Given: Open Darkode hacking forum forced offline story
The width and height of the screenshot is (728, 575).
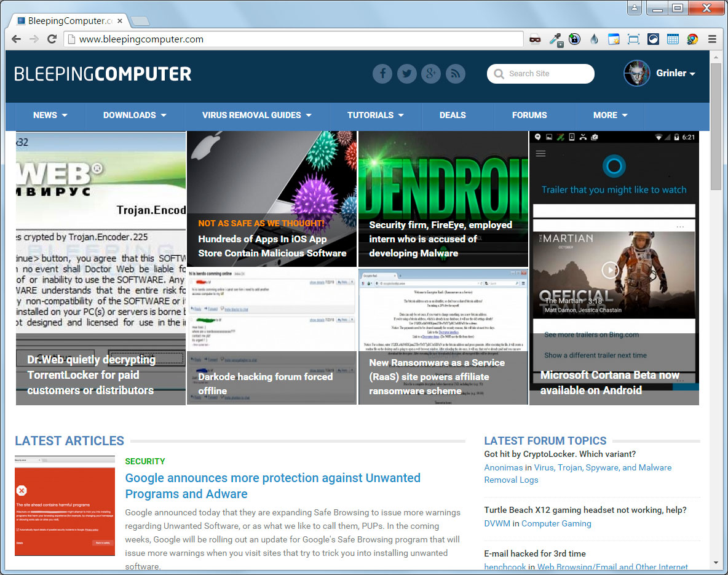Looking at the screenshot, I should point(272,337).
